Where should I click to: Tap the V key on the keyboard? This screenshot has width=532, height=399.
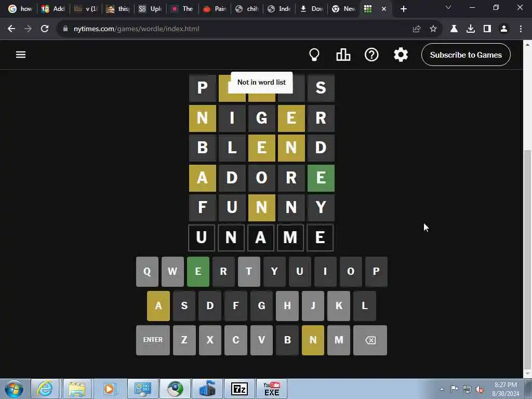pyautogui.click(x=262, y=340)
